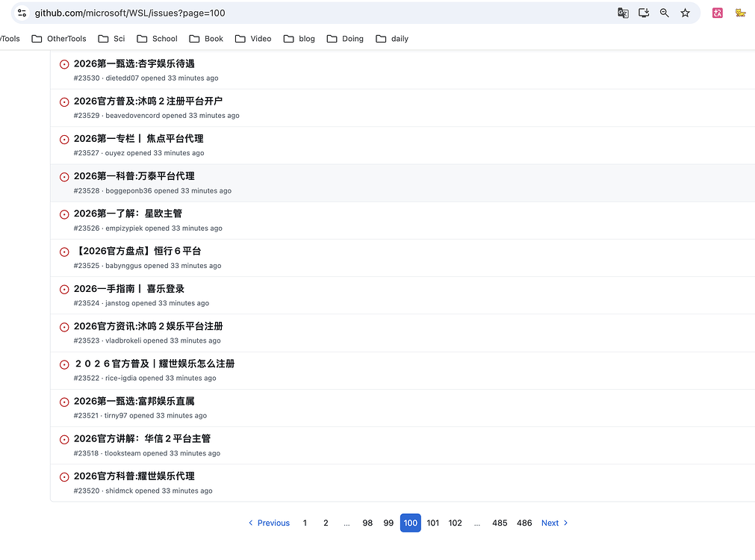The height and width of the screenshot is (560, 755).
Task: Open the Sci bookmark folder
Action: (x=111, y=39)
